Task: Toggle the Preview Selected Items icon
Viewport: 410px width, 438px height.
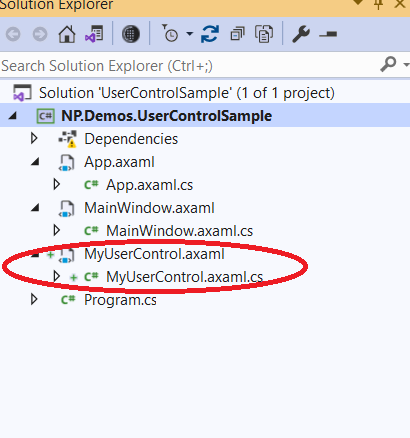Action: click(x=328, y=34)
